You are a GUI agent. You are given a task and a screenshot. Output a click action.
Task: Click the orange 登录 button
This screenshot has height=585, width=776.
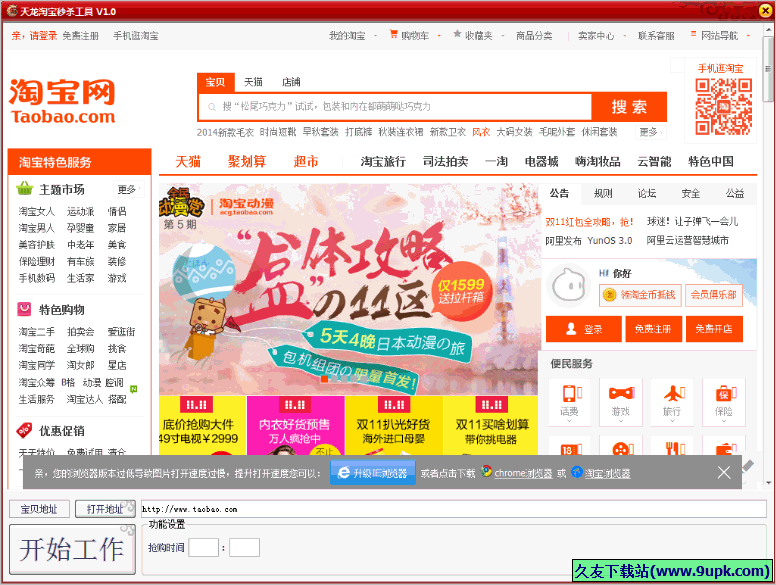point(583,329)
